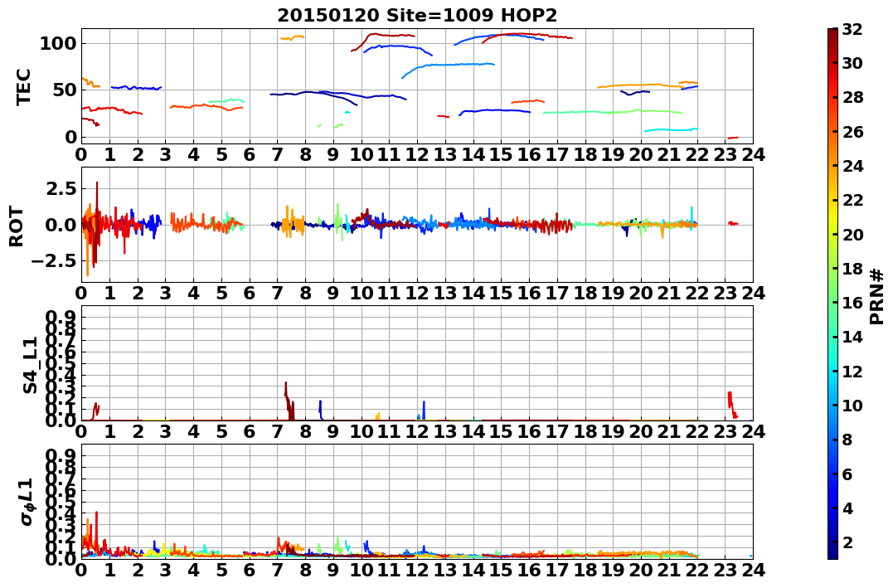Click colorbar tick label 24
The height and width of the screenshot is (588, 893).
[x=852, y=166]
